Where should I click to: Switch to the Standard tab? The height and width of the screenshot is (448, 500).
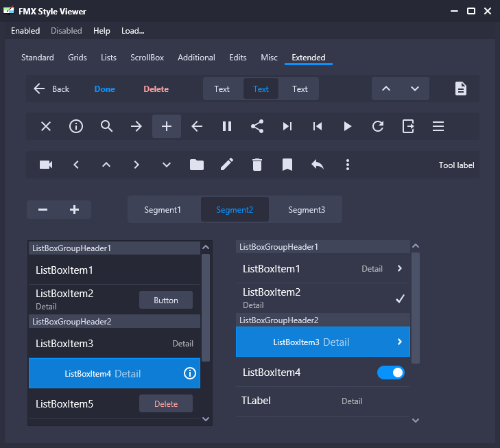[38, 58]
